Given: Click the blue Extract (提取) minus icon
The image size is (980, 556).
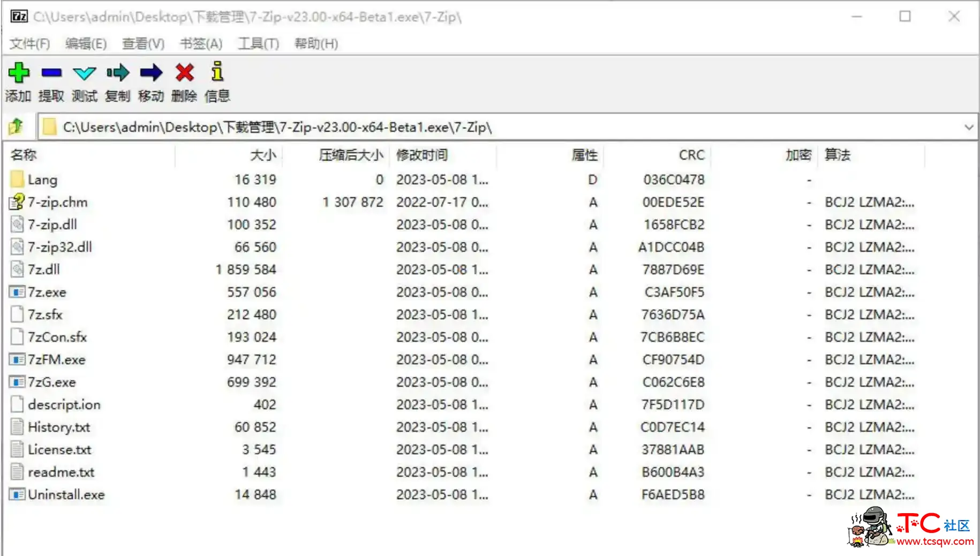Looking at the screenshot, I should point(52,72).
